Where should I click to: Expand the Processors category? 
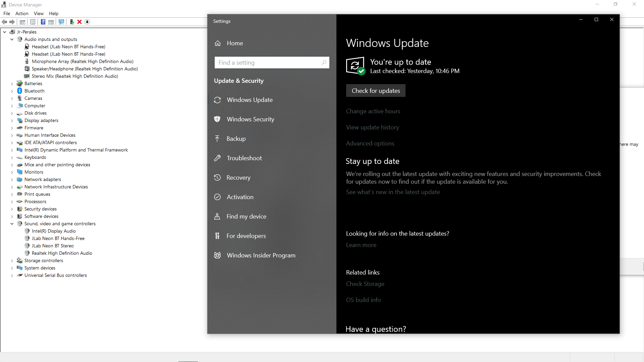12,202
